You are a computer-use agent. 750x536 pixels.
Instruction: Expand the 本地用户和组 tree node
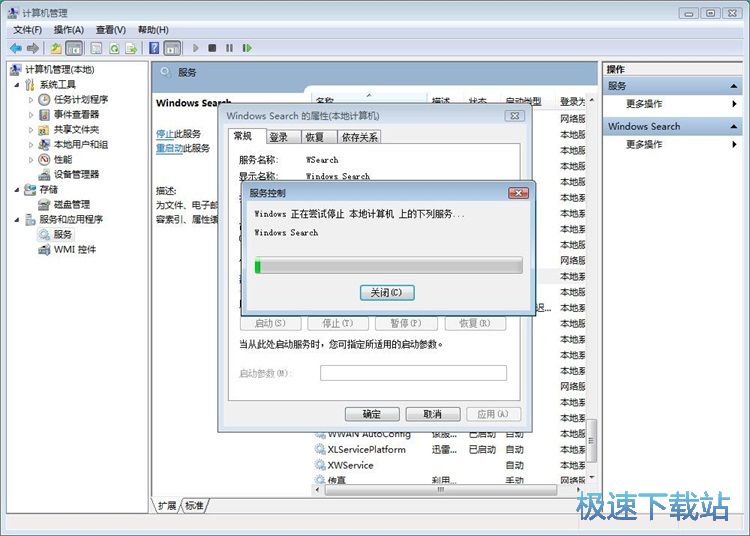(x=31, y=145)
